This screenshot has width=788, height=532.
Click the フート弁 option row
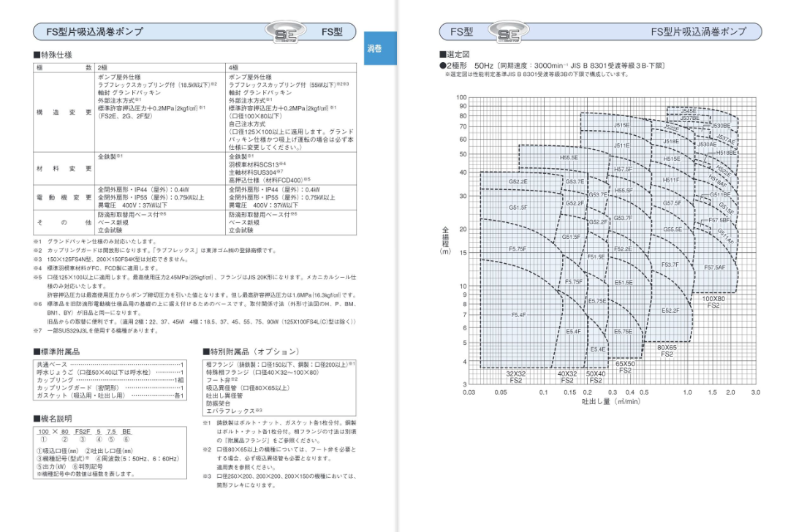click(221, 380)
